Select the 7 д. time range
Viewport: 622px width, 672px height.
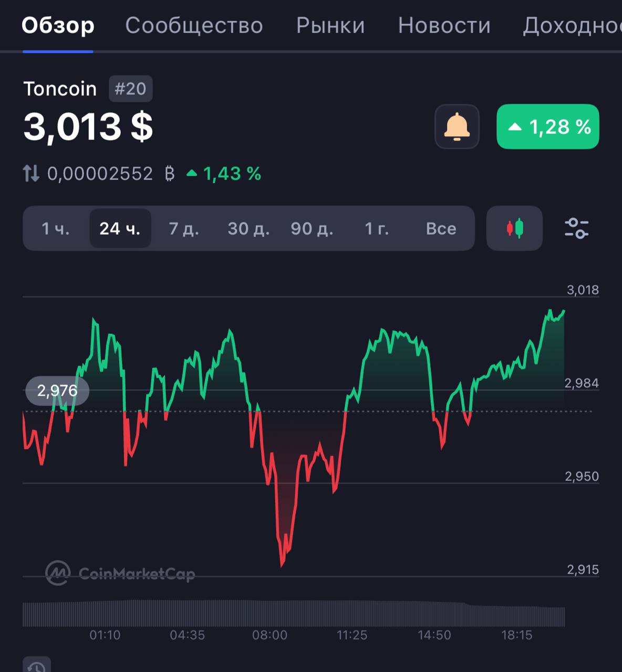[x=184, y=228]
